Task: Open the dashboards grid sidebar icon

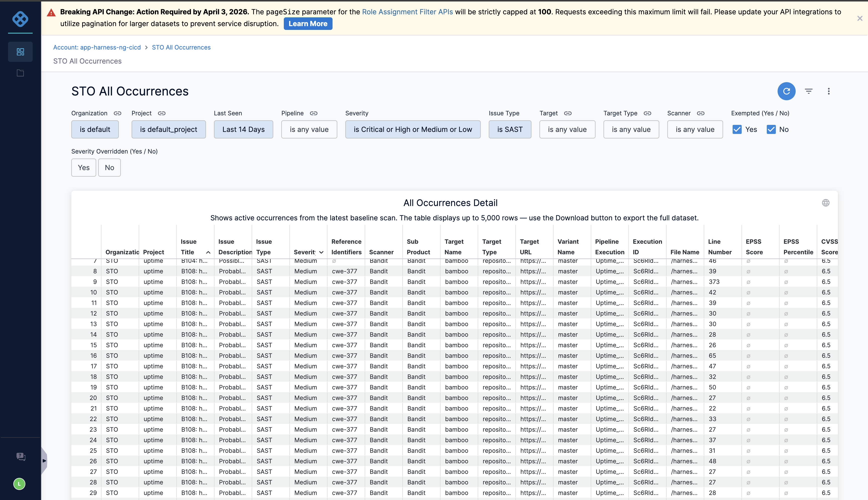Action: 20,52
